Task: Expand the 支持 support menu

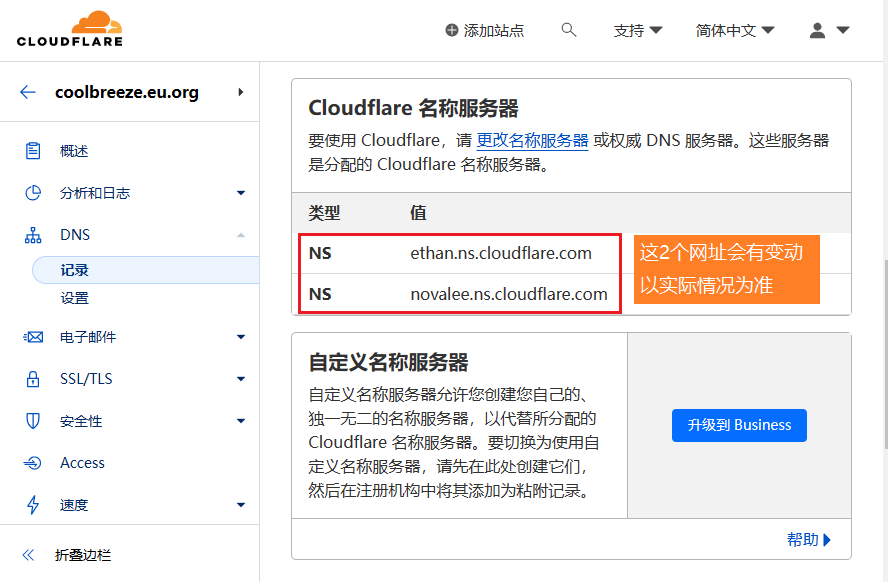Action: pos(638,30)
